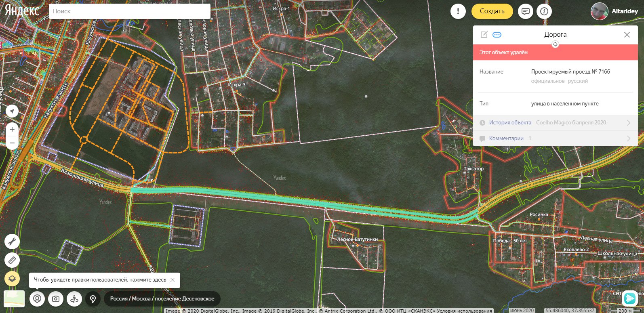Viewport: 644px width, 313px height.
Task: Click the yellow Создать button
Action: pos(492,11)
